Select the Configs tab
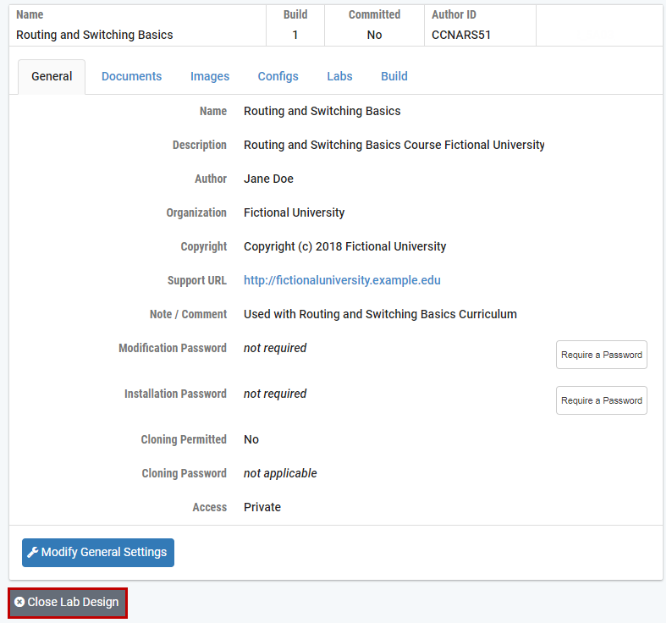Image resolution: width=672 pixels, height=623 pixels. pos(278,76)
